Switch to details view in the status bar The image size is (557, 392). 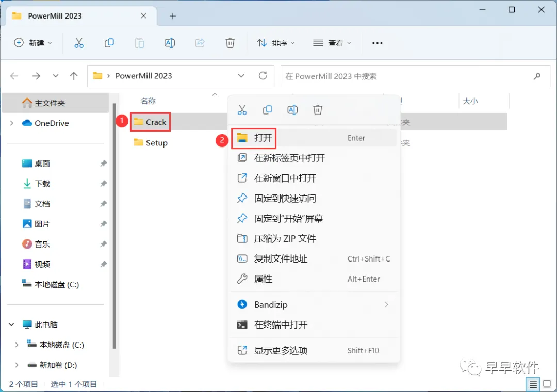point(533,384)
